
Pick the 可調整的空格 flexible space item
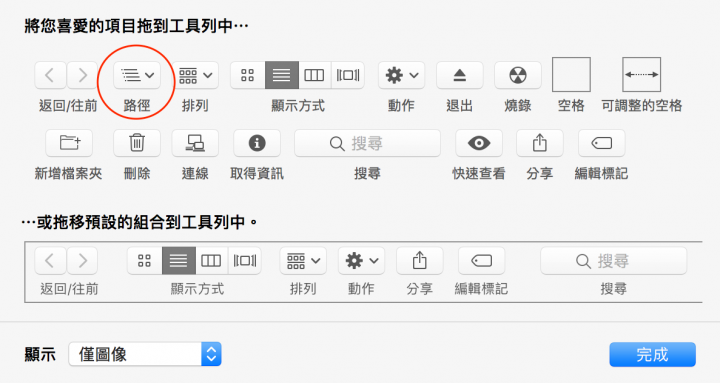coord(641,74)
